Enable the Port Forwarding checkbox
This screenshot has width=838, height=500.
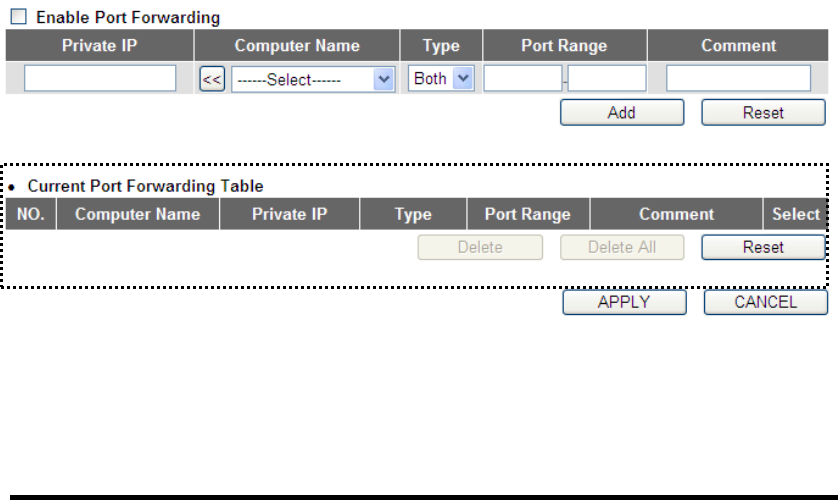coord(19,17)
